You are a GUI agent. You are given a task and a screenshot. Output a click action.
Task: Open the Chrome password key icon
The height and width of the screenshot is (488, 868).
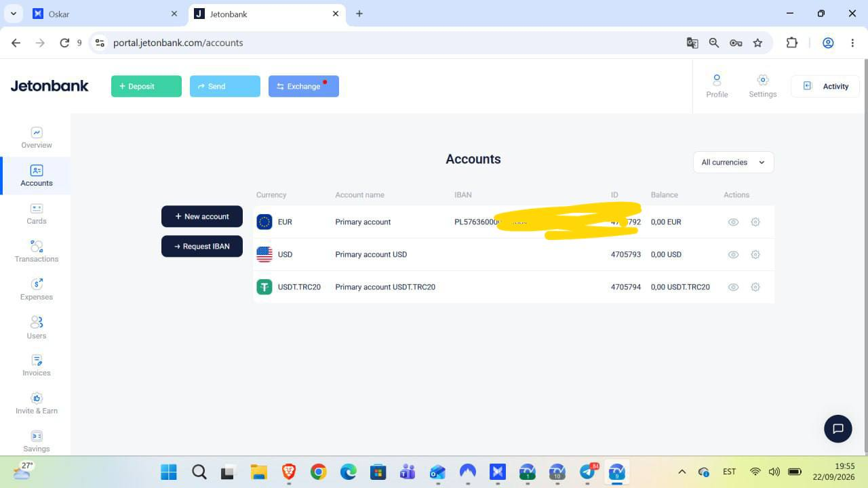pyautogui.click(x=736, y=43)
